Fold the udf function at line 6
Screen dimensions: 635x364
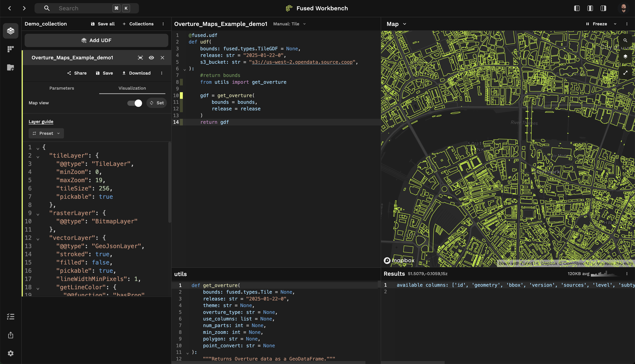point(185,70)
